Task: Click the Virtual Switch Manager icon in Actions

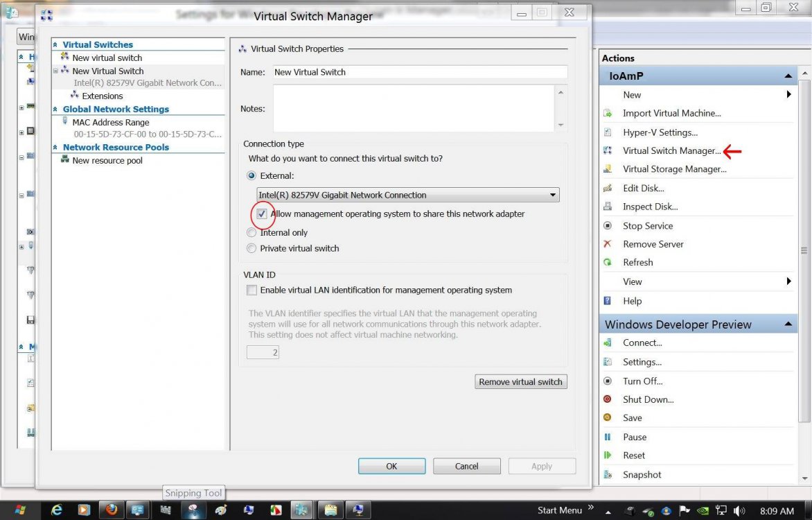Action: 608,150
